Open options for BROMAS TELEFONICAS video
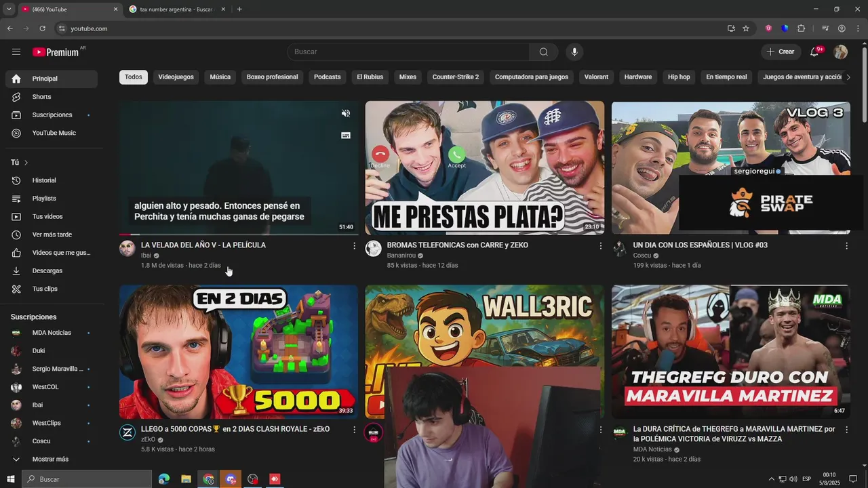 [600, 246]
